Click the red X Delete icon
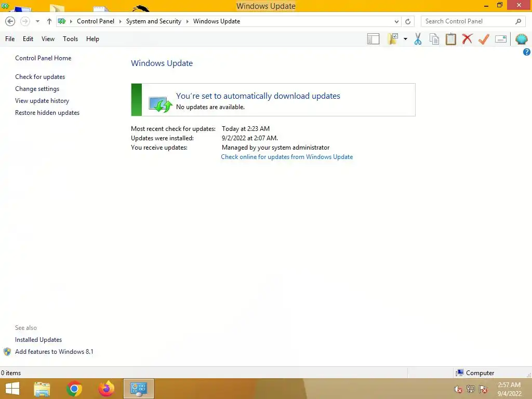 click(467, 39)
